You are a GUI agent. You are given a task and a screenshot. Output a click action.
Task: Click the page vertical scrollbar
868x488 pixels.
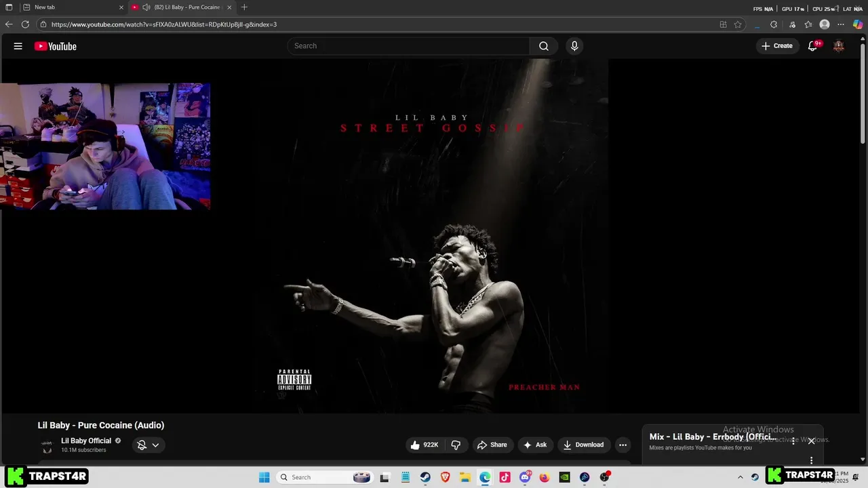point(863,95)
